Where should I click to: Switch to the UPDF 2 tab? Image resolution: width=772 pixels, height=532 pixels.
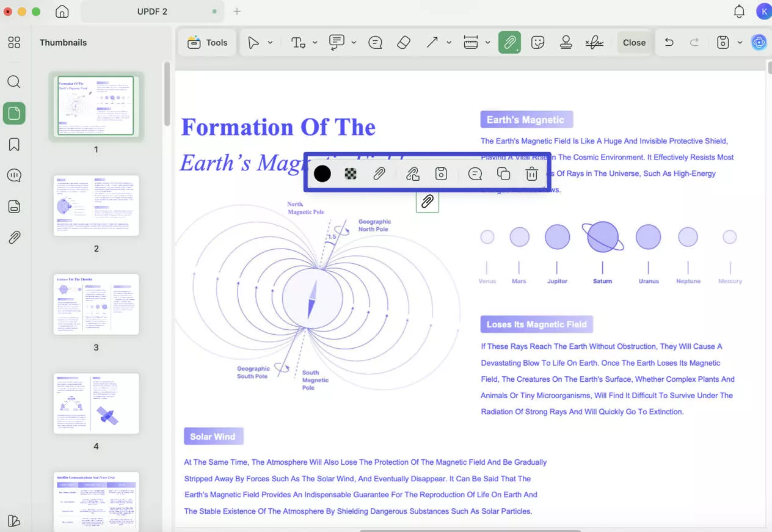click(151, 12)
